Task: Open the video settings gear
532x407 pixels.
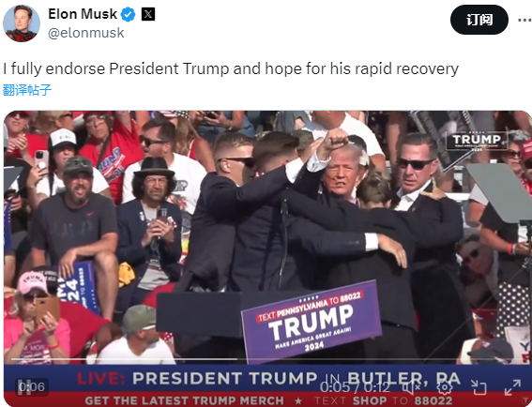Action: (x=445, y=387)
